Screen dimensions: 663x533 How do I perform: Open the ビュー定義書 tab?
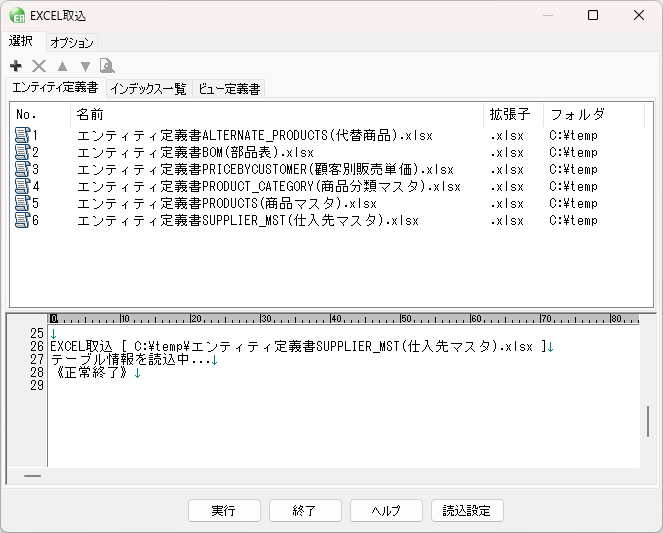(x=229, y=89)
